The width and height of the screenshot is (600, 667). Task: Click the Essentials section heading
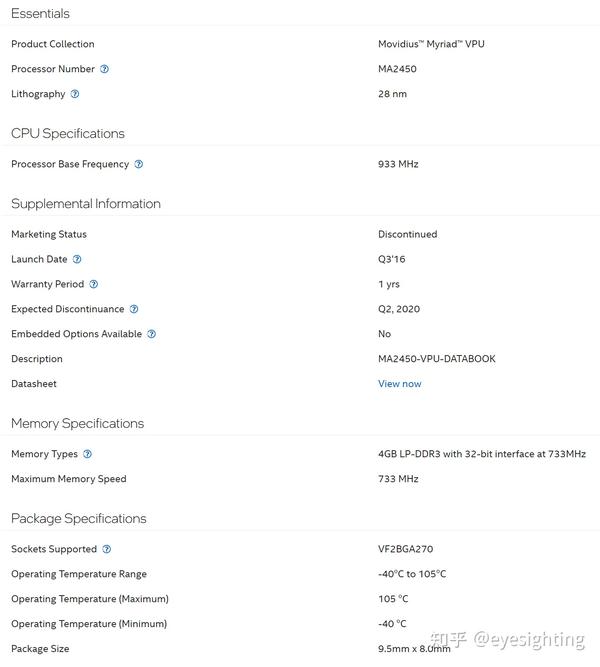coord(40,14)
